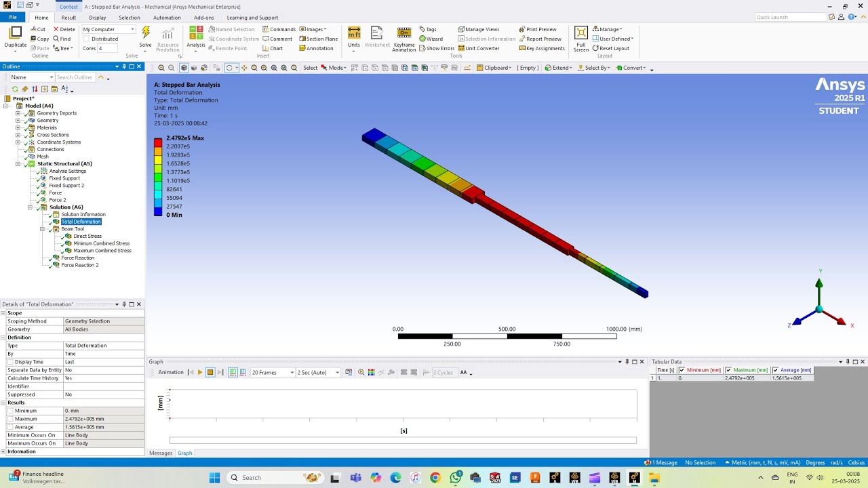Click the Solve lightning bolt icon
868x488 pixels.
tap(145, 34)
